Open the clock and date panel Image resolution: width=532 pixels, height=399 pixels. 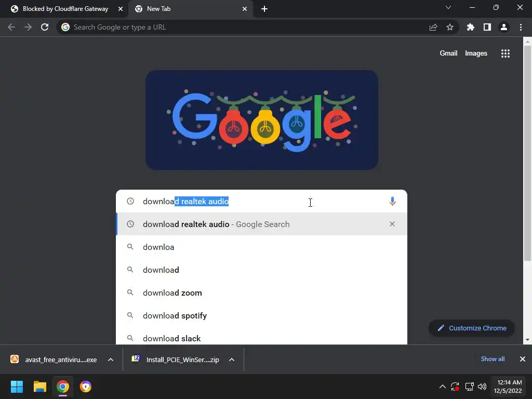508,387
